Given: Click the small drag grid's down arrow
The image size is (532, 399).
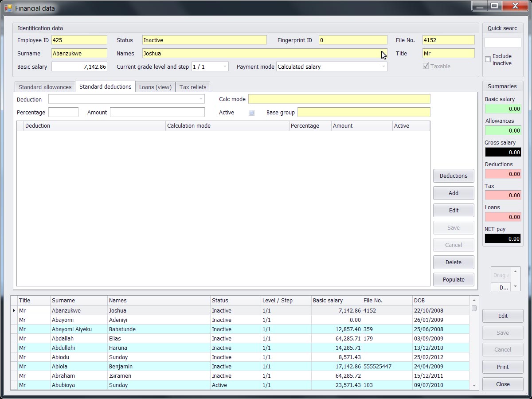Looking at the screenshot, I should pyautogui.click(x=515, y=286).
